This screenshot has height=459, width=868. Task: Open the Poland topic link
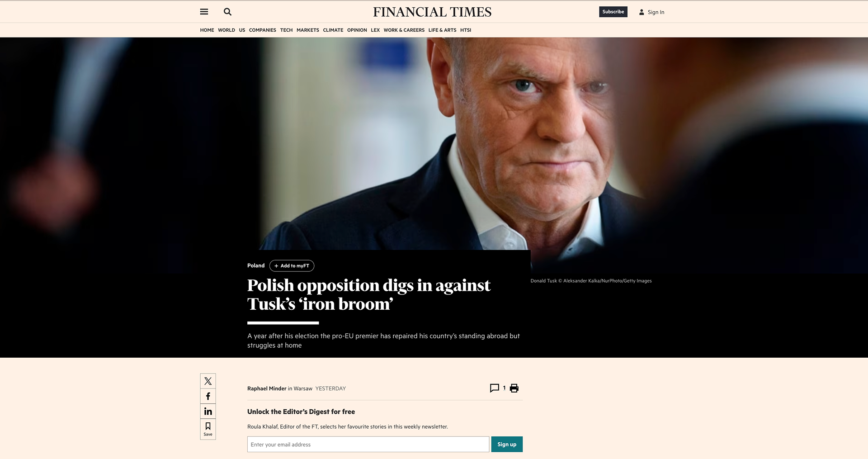tap(256, 265)
